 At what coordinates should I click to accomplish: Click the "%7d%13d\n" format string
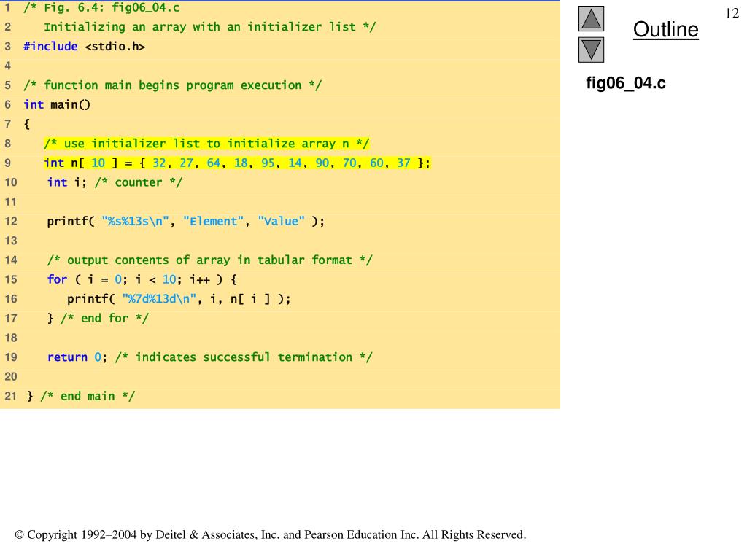click(159, 298)
